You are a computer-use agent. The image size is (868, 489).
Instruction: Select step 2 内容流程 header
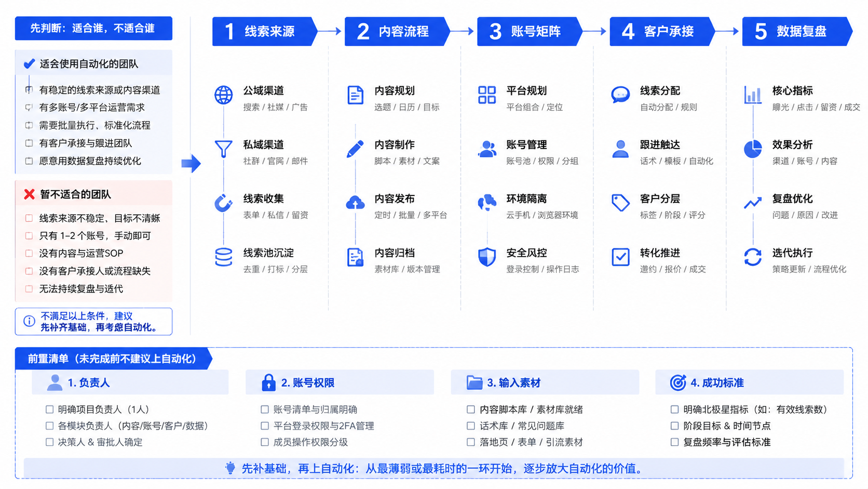point(397,31)
